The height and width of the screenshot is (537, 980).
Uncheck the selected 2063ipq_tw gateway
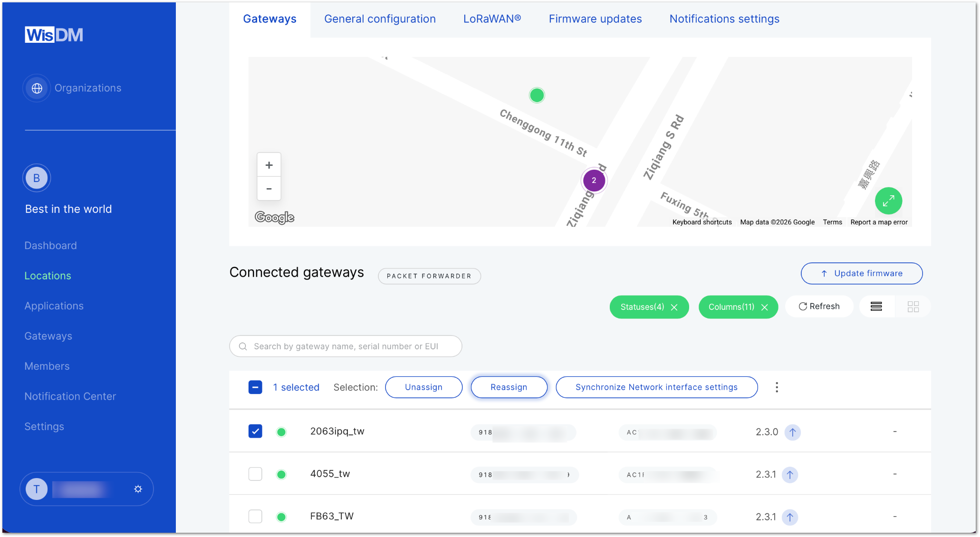point(255,431)
